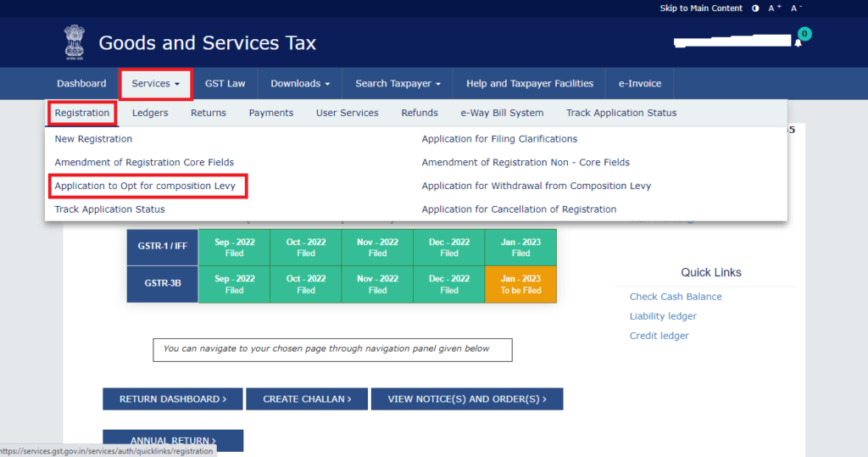
Task: Increase font size with A+
Action: [775, 8]
